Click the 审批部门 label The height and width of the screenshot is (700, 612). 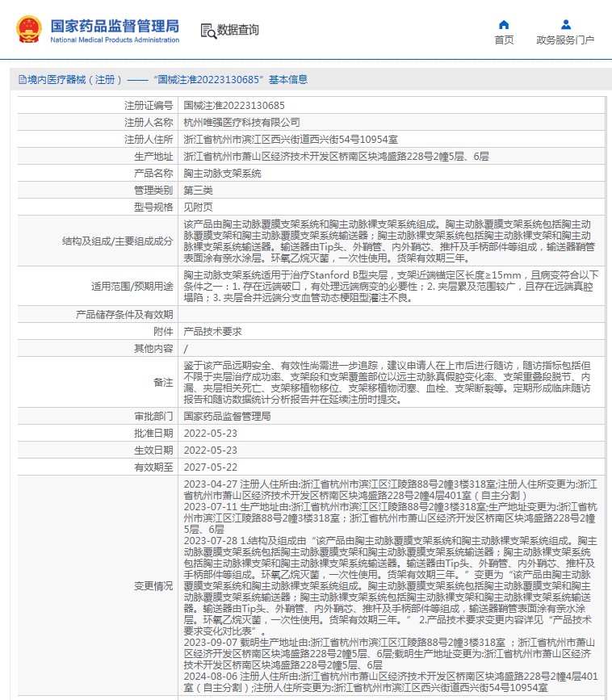point(153,417)
